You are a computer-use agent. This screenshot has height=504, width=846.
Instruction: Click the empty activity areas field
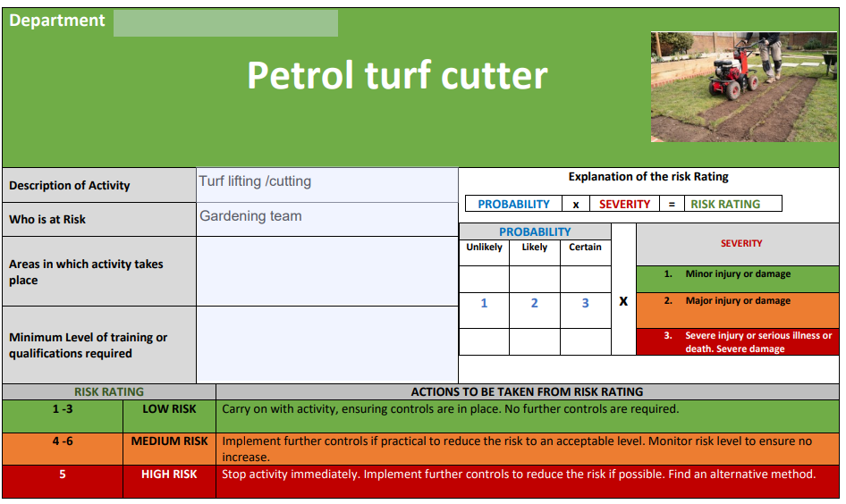(326, 271)
